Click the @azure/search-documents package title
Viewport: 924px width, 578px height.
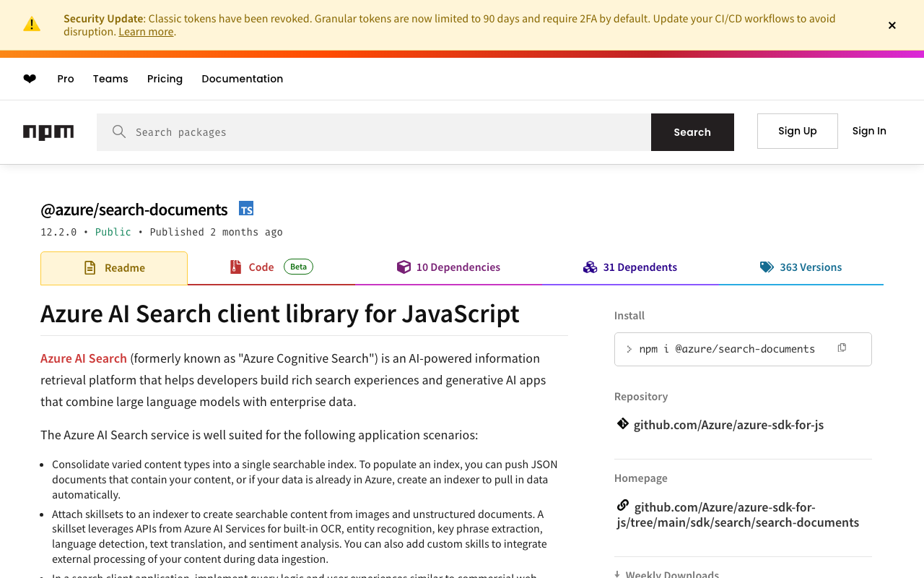pos(134,210)
